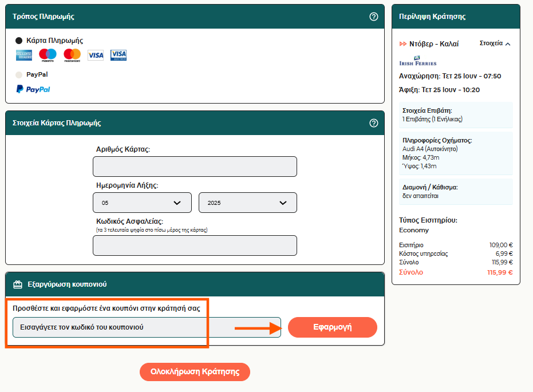Click the VISA Electron card logo
Image resolution: width=533 pixels, height=392 pixels.
pos(119,55)
